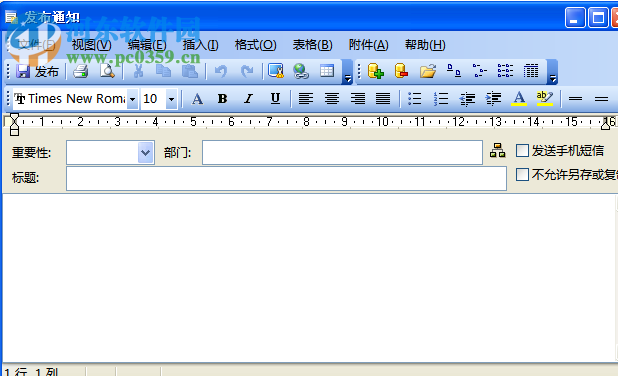Image resolution: width=618 pixels, height=376 pixels.
Task: Minimize the 发布通知 window
Action: (574, 18)
